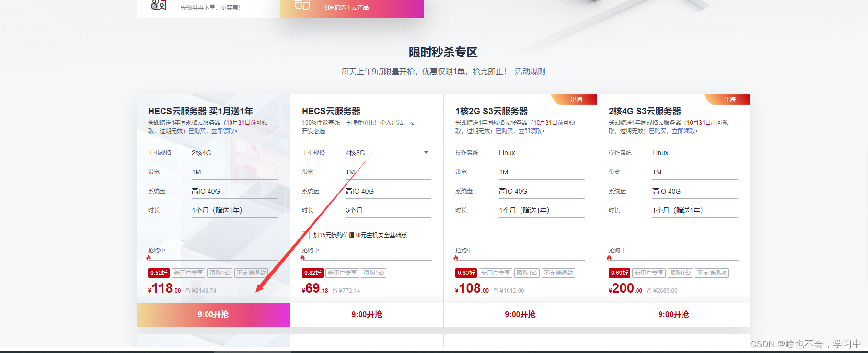Screen dimensions: 868x353
Task: Click fire icon in 2核4G S3 card
Action: [x=609, y=258]
